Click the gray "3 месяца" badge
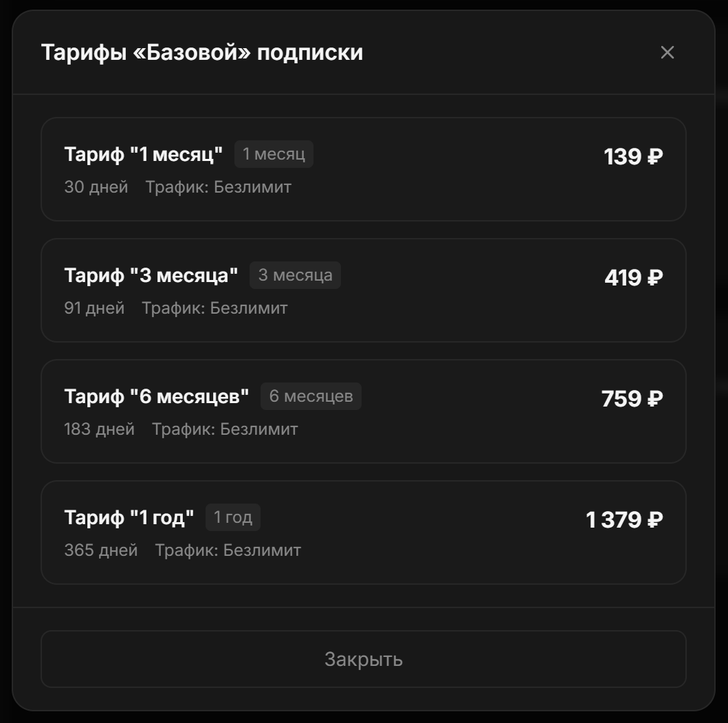Image resolution: width=728 pixels, height=723 pixels. 295,276
